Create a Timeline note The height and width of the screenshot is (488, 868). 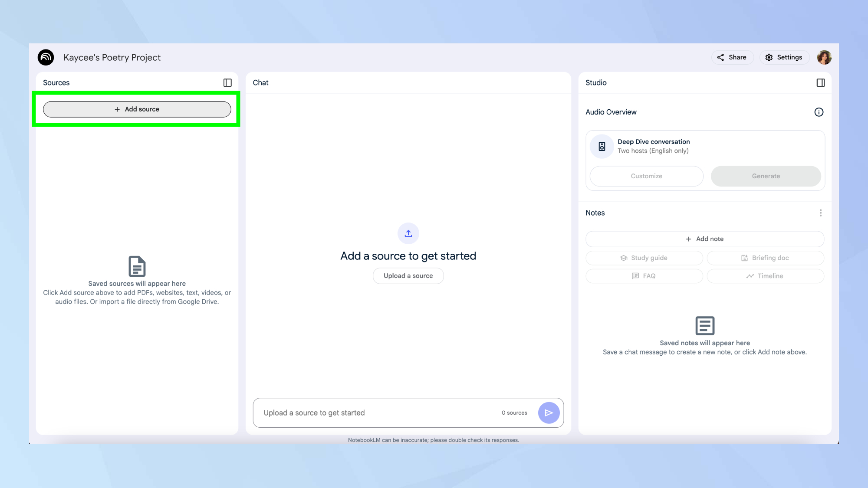coord(765,276)
